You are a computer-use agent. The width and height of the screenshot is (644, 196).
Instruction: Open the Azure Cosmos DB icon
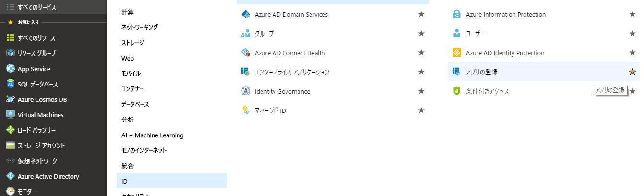pos(10,99)
